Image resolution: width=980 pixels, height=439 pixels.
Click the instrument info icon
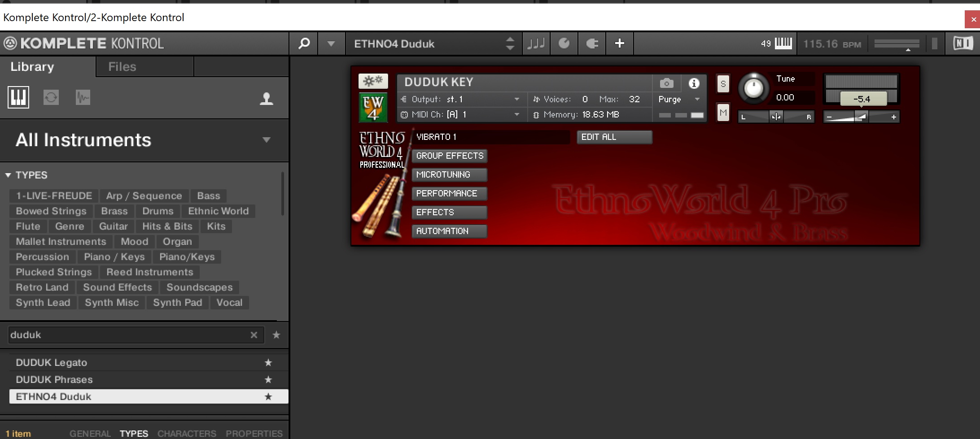[694, 83]
